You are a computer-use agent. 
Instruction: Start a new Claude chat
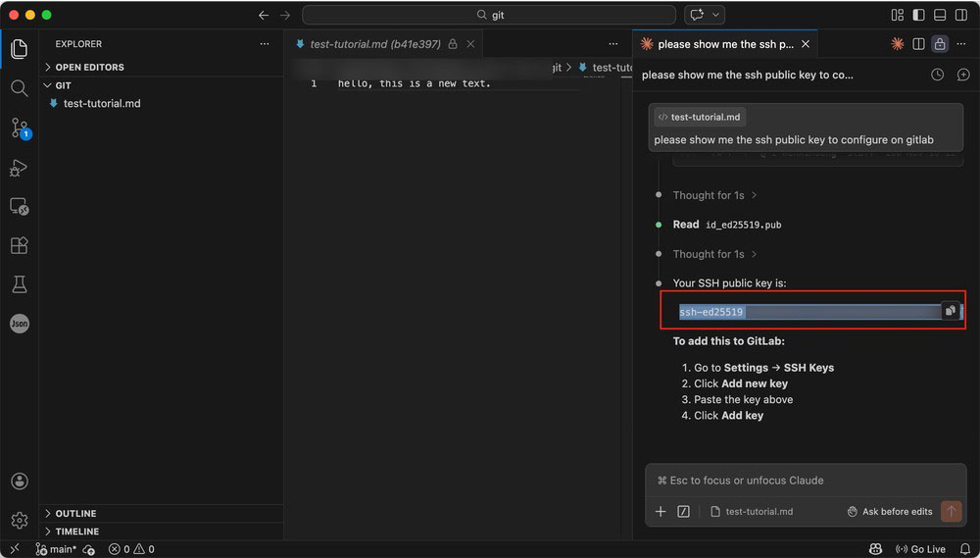pos(963,75)
